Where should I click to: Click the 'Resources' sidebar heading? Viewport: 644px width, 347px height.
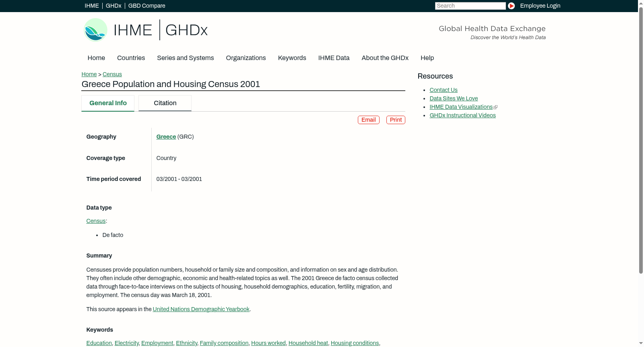pyautogui.click(x=435, y=76)
